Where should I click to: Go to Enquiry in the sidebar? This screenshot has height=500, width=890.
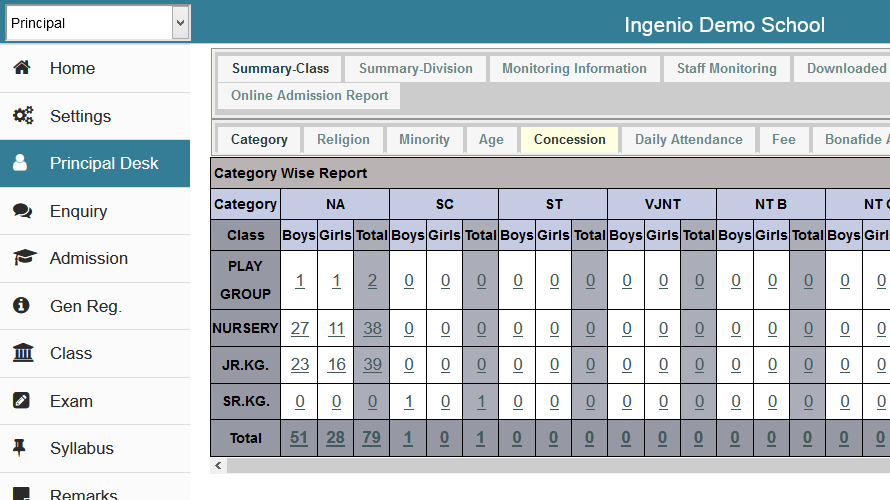(x=95, y=211)
